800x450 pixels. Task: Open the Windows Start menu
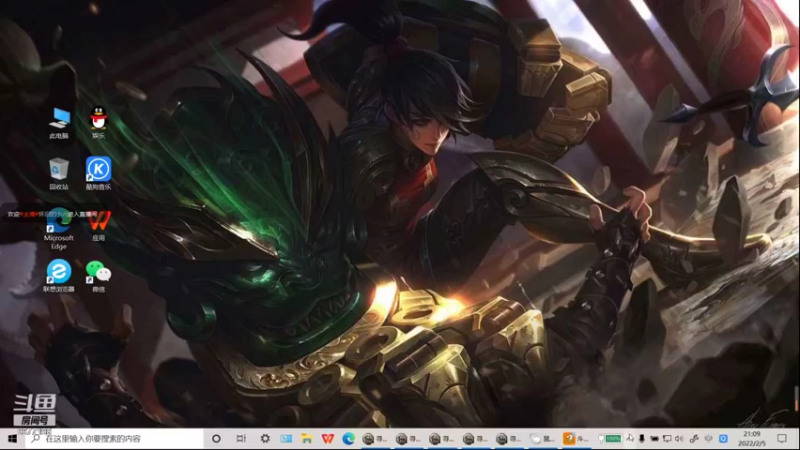12,438
